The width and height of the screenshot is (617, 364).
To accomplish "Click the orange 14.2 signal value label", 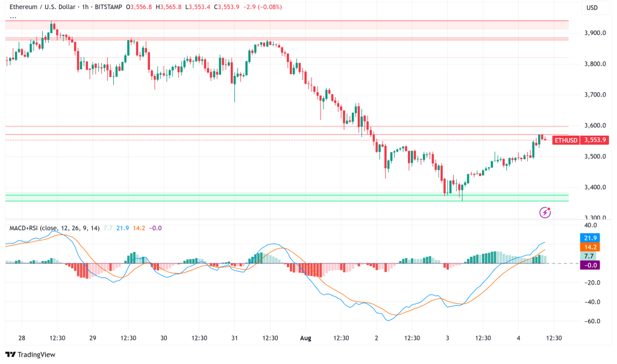I will (x=590, y=247).
